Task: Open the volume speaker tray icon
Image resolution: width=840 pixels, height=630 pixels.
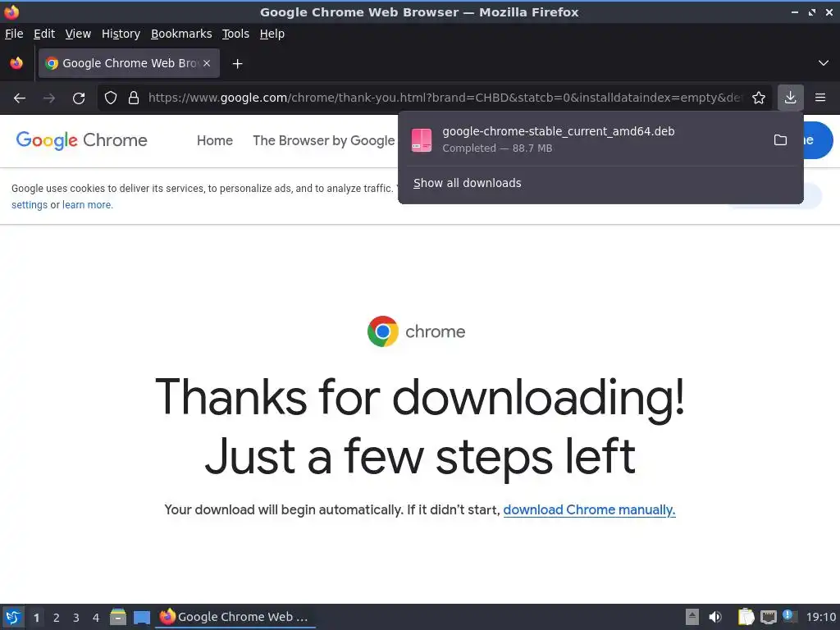Action: tap(715, 617)
